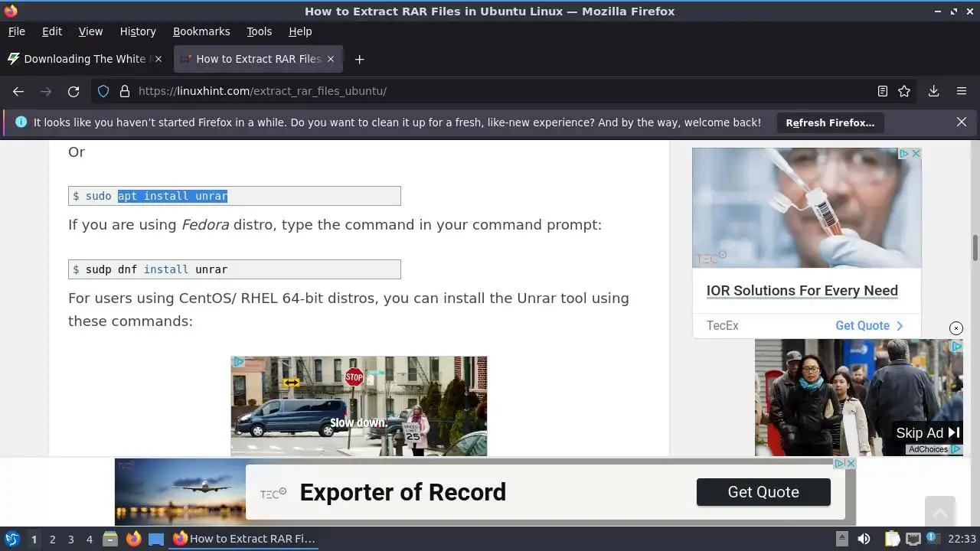Screen dimensions: 980x551
Task: Click the TecEx advertiser name in sidebar ad
Action: click(723, 325)
